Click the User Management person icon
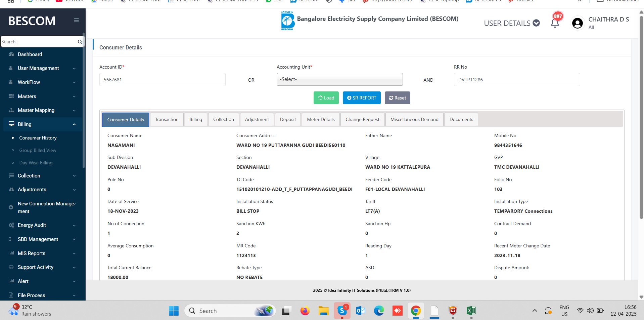This screenshot has height=320, width=644. [11, 68]
